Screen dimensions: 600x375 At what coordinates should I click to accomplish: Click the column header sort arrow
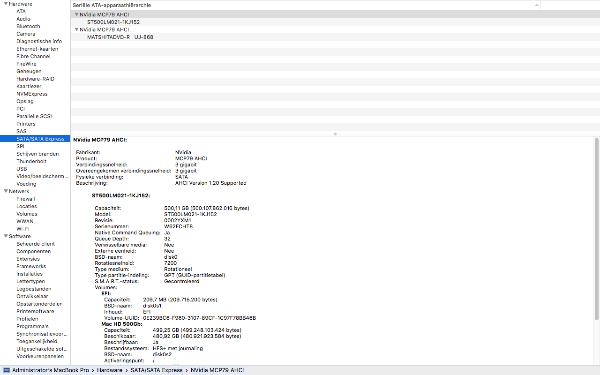536,5
